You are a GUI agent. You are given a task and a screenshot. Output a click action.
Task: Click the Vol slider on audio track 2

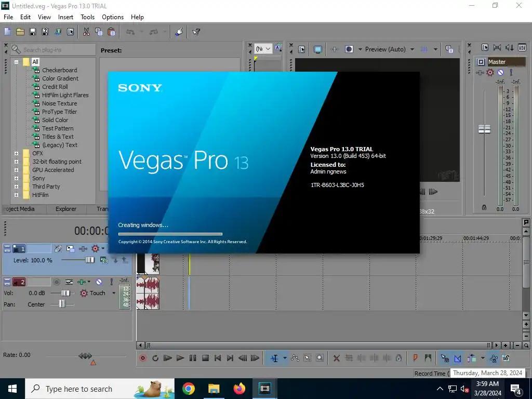65,293
